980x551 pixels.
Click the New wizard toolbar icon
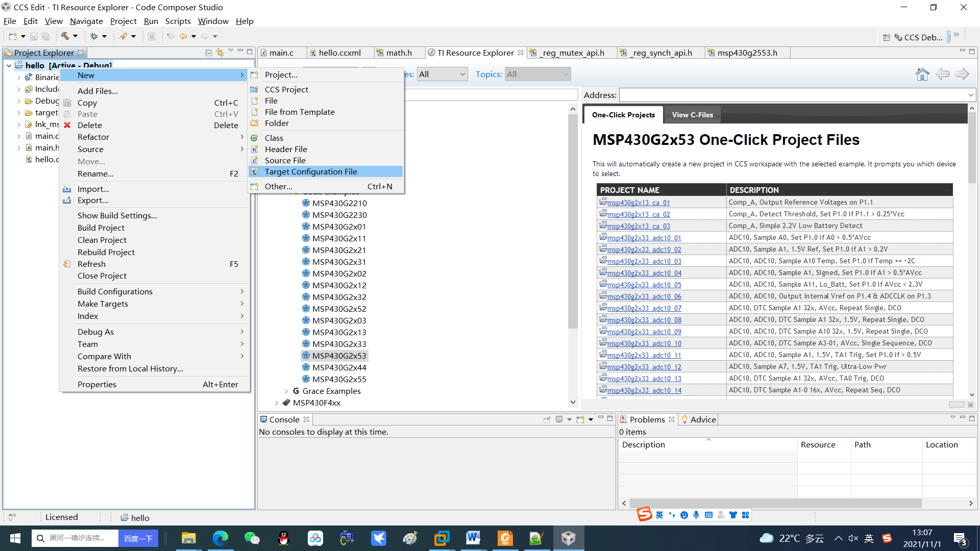pos(13,36)
